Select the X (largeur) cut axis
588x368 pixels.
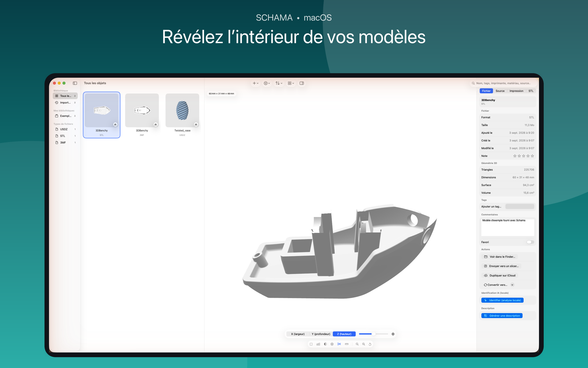[298, 334]
